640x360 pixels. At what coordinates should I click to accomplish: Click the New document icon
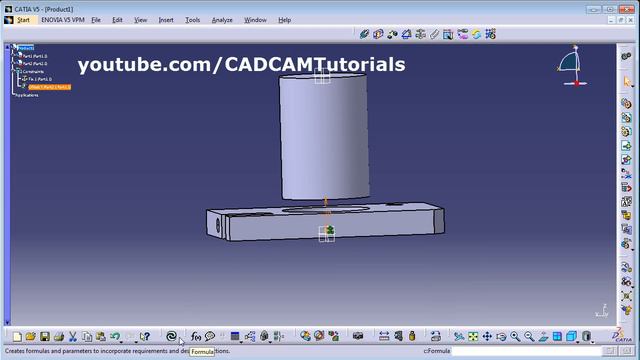(17, 336)
